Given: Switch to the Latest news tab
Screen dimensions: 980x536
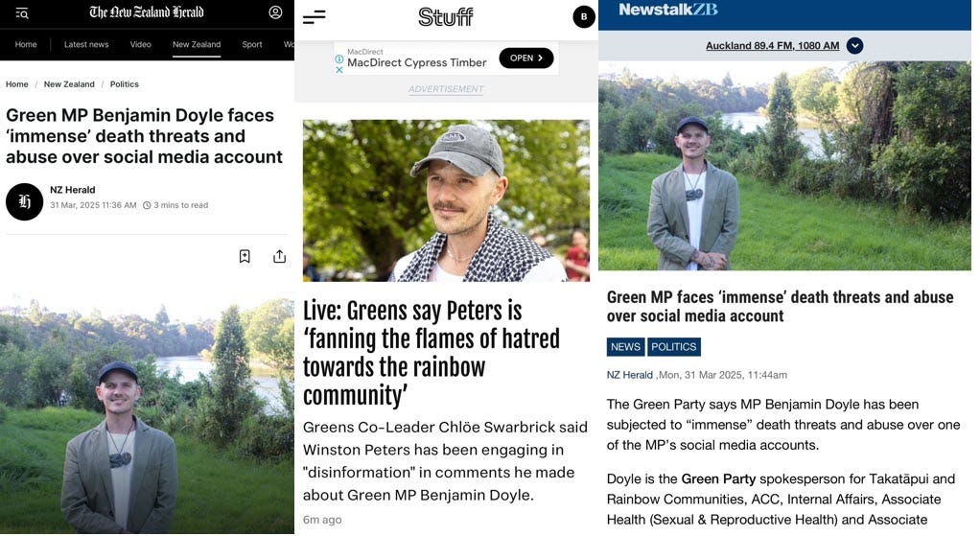Looking at the screenshot, I should pos(86,44).
